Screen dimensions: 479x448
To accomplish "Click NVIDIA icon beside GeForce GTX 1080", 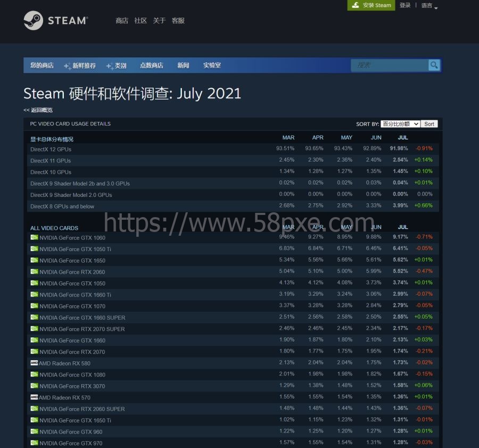I will (x=34, y=375).
